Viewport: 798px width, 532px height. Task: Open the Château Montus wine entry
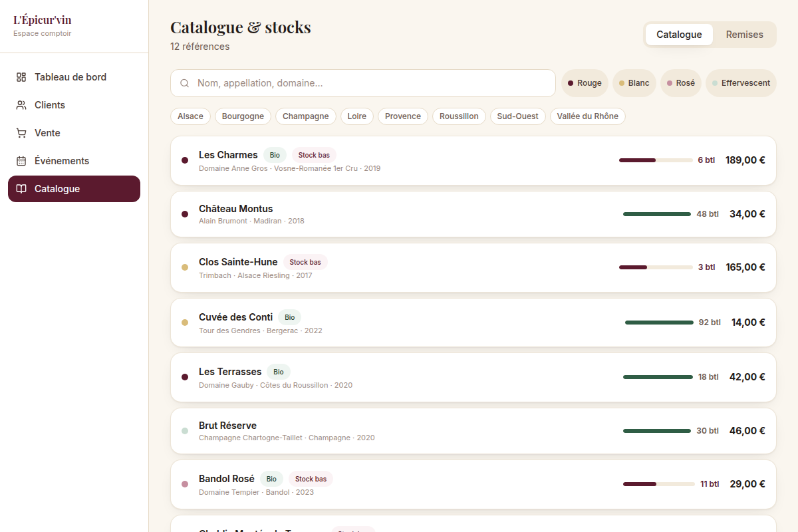473,214
